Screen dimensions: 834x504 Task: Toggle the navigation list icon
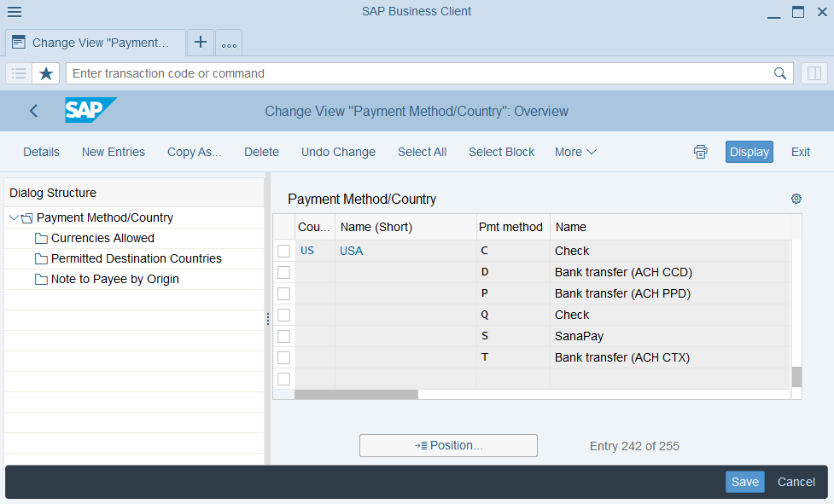pyautogui.click(x=19, y=73)
